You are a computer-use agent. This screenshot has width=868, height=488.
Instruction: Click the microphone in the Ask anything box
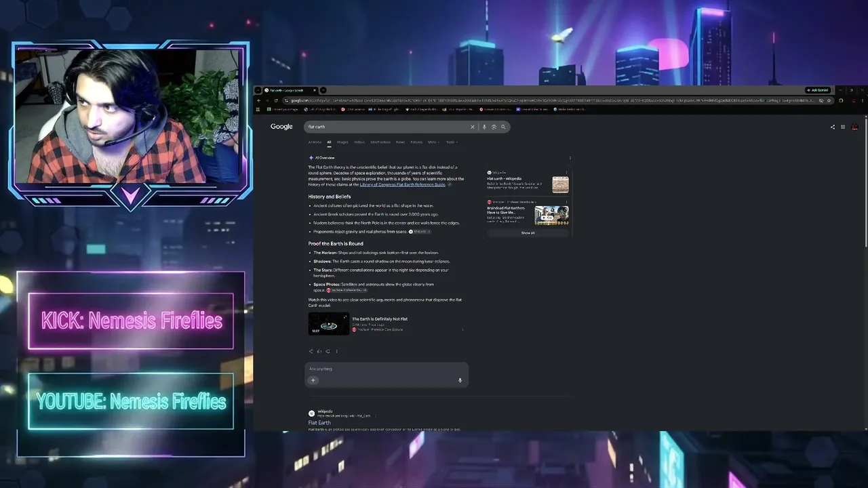(x=460, y=380)
